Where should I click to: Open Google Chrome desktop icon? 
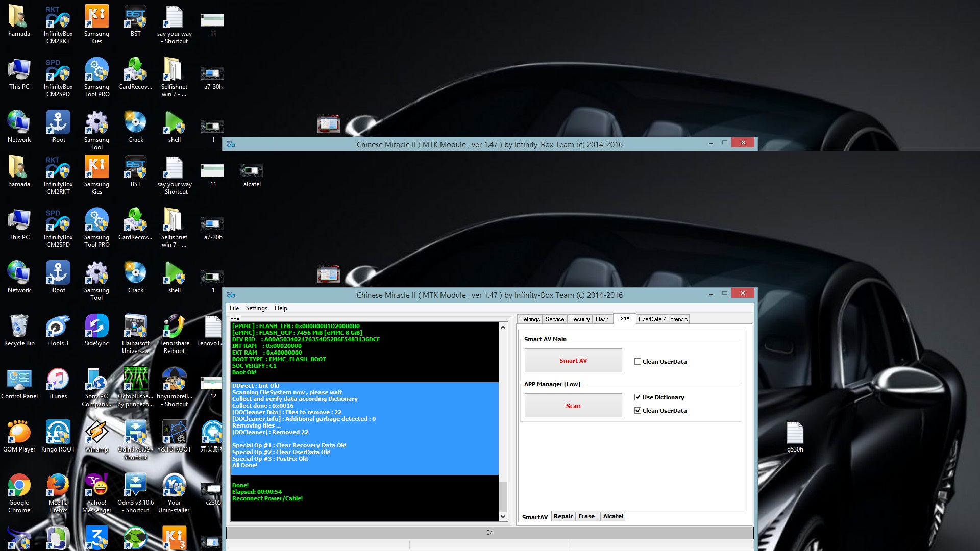tap(19, 493)
